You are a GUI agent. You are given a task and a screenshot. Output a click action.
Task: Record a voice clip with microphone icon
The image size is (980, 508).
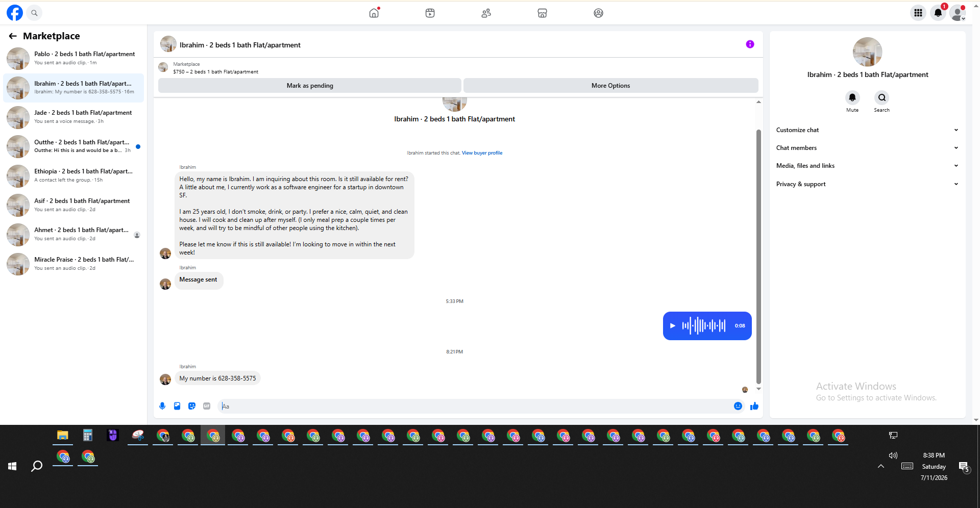[x=162, y=406]
